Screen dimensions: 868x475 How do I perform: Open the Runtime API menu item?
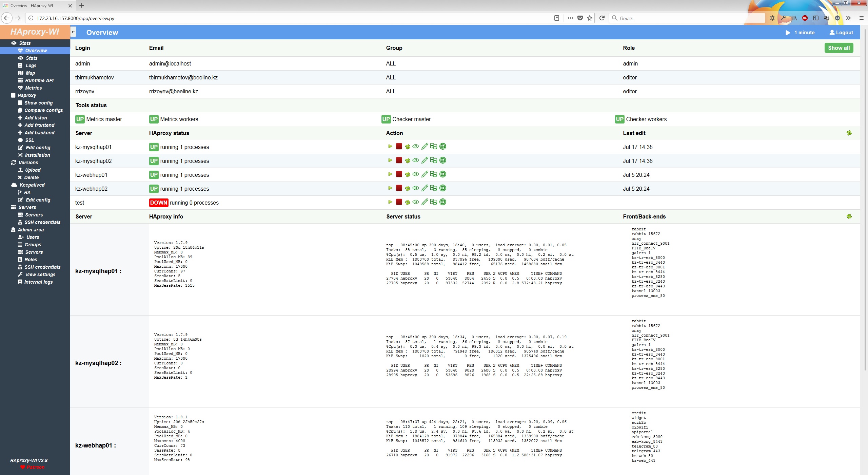(x=39, y=80)
